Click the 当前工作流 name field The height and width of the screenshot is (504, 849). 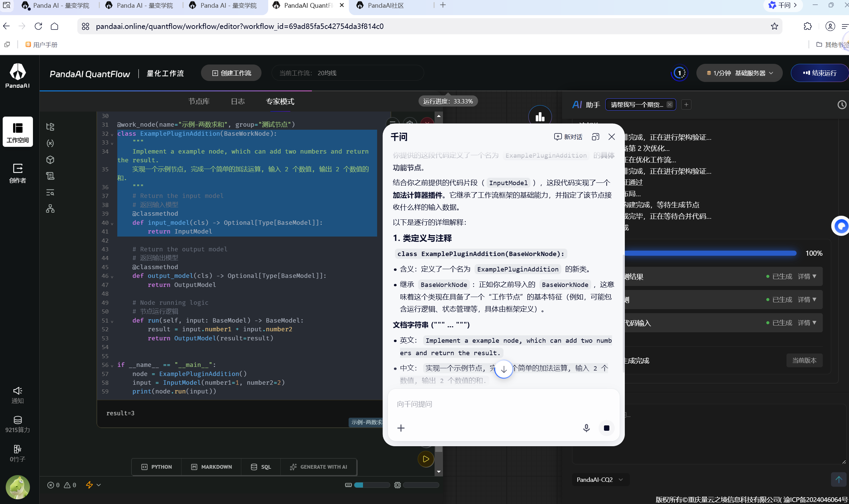pyautogui.click(x=348, y=73)
